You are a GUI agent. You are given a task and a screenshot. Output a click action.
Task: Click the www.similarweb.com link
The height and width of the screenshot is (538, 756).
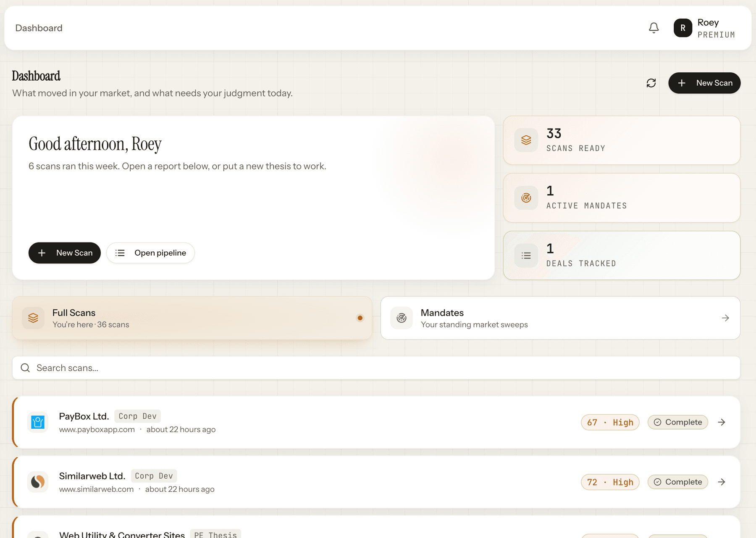[96, 489]
